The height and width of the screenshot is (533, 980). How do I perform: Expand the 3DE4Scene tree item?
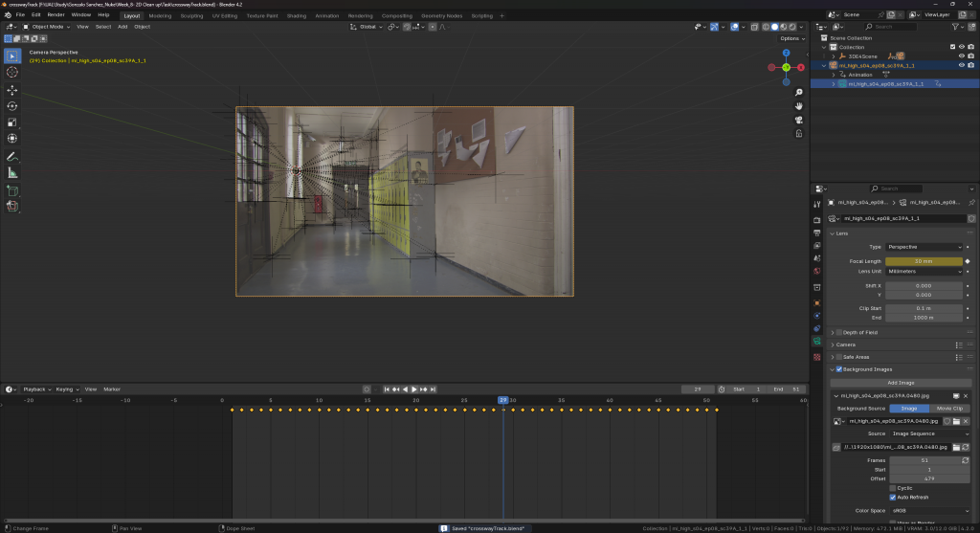834,56
